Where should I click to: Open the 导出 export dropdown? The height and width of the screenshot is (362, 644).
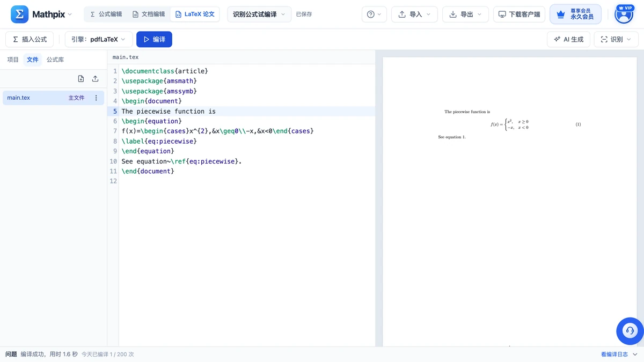465,14
